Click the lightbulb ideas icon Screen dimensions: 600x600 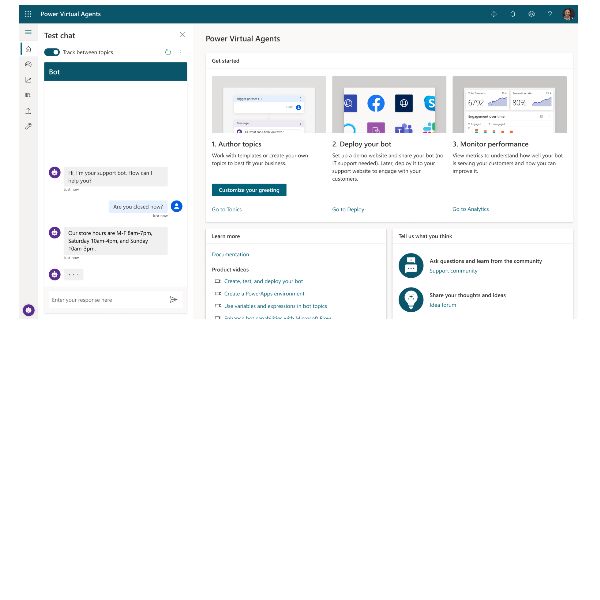point(411,299)
